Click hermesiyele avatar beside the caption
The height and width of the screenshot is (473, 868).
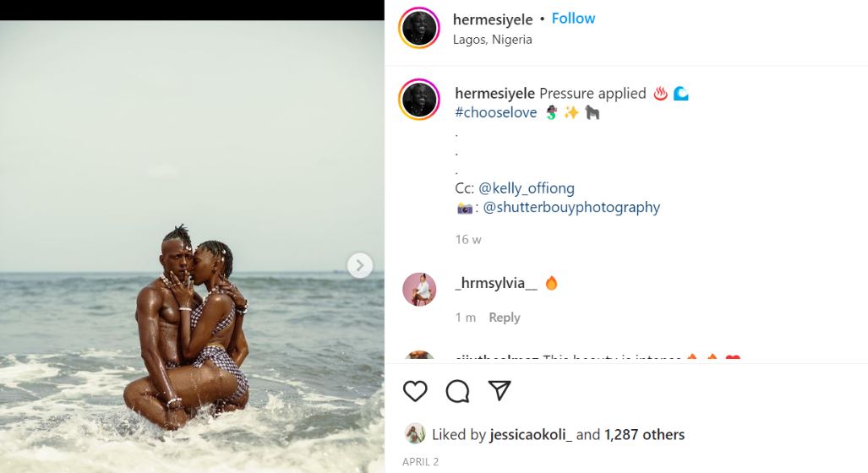420,101
